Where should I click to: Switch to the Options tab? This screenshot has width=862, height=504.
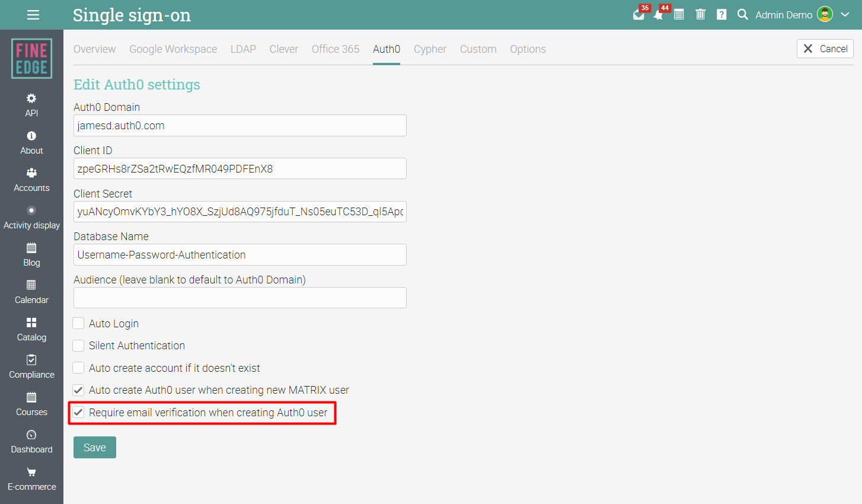[528, 49]
